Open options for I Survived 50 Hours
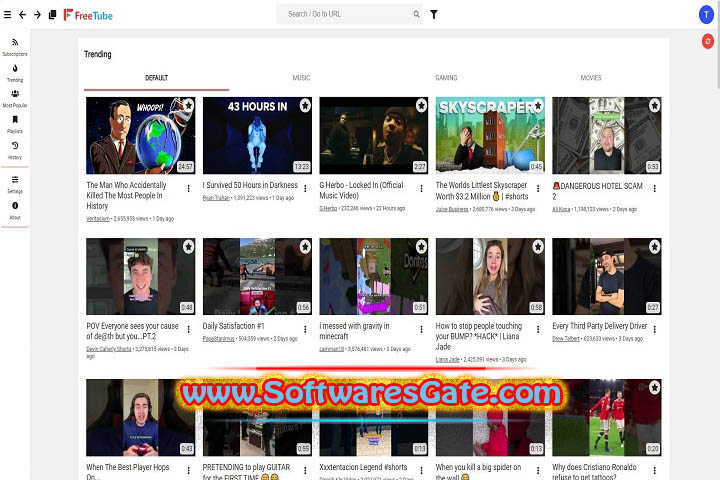720x480 pixels. pyautogui.click(x=305, y=188)
